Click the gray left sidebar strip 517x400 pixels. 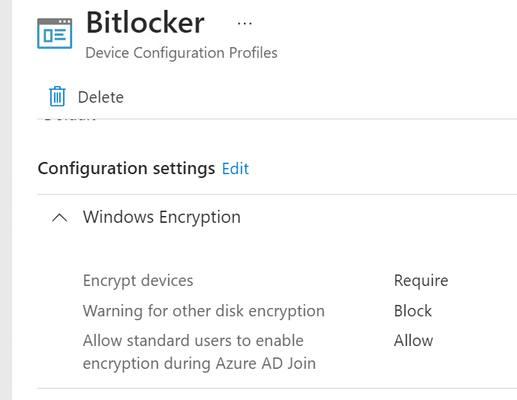tap(6, 200)
